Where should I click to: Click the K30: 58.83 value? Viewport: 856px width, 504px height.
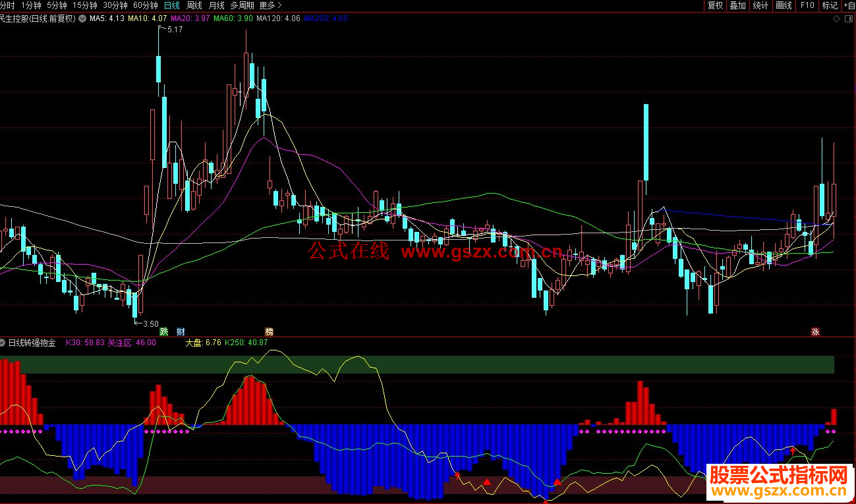(85, 343)
